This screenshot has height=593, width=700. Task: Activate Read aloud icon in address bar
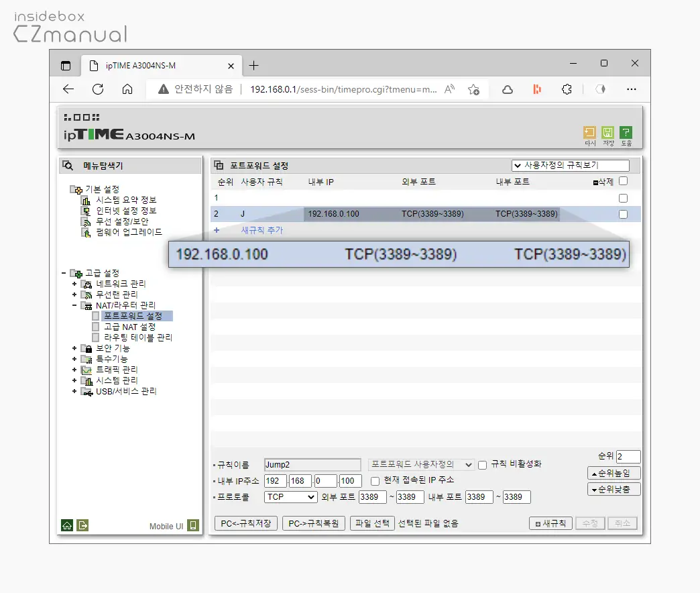pyautogui.click(x=449, y=89)
